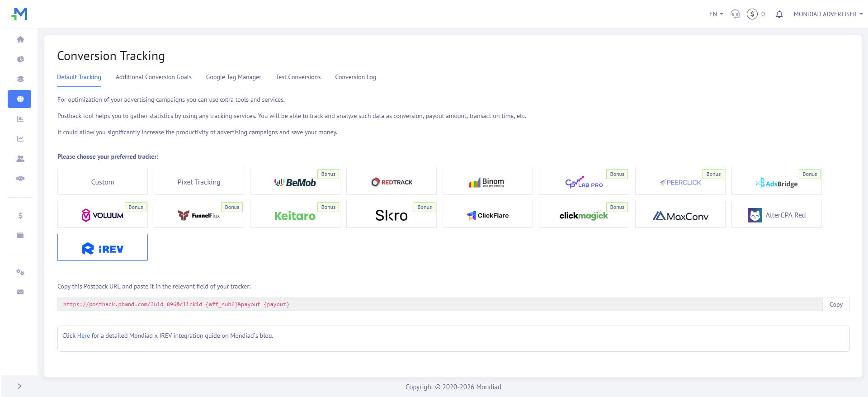
Task: Open the pie chart sidebar icon
Action: (x=20, y=59)
